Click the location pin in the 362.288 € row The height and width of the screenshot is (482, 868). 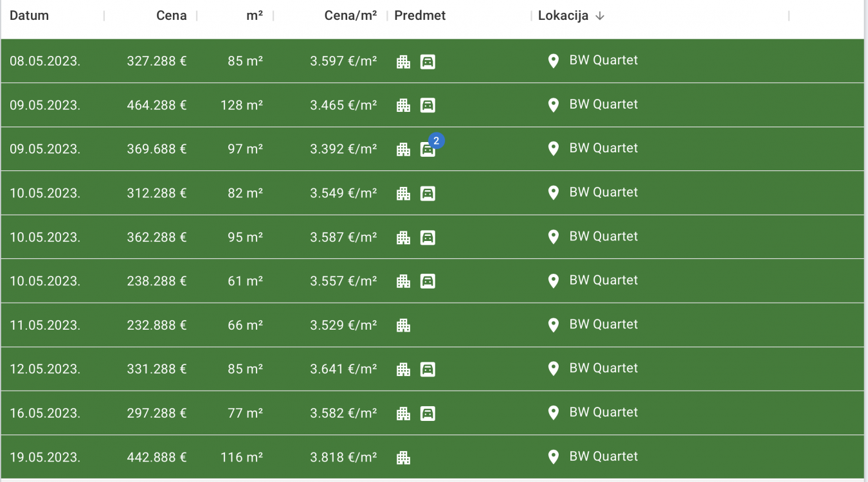click(553, 237)
